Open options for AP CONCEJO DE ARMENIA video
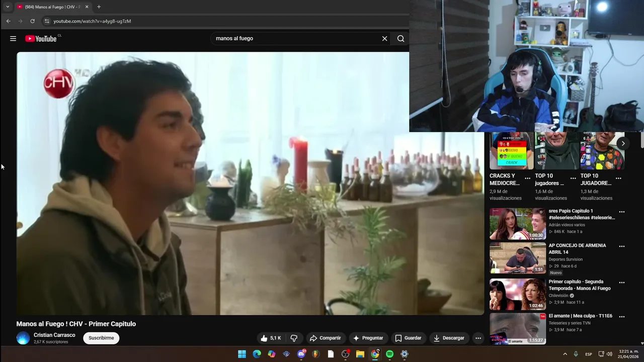The image size is (644, 362). click(x=622, y=246)
